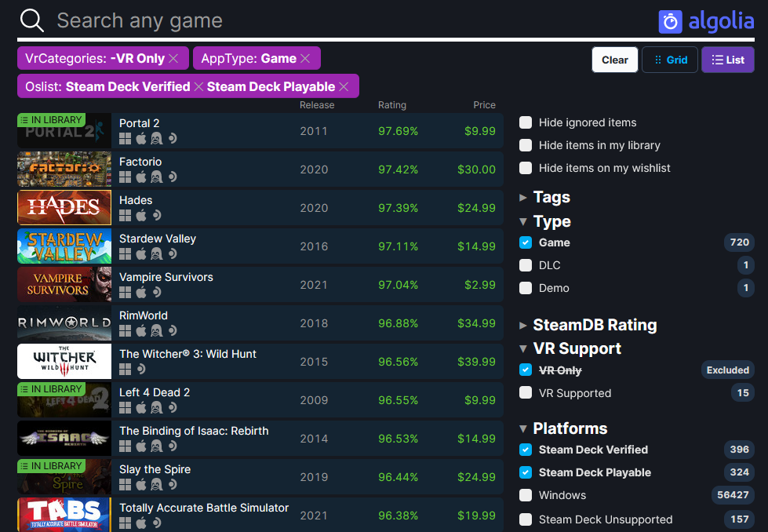This screenshot has height=532, width=768.
Task: Click the Linux icon under Stardew Valley
Action: (156, 253)
